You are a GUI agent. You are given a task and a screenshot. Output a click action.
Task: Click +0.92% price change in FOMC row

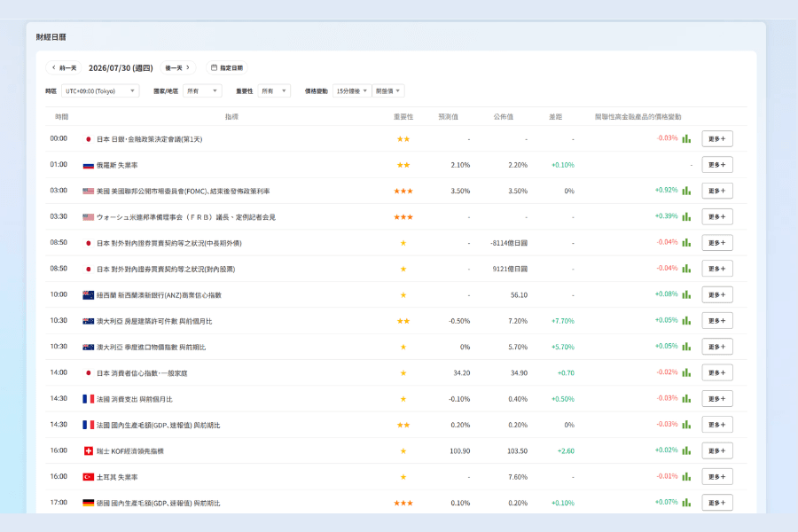click(666, 190)
